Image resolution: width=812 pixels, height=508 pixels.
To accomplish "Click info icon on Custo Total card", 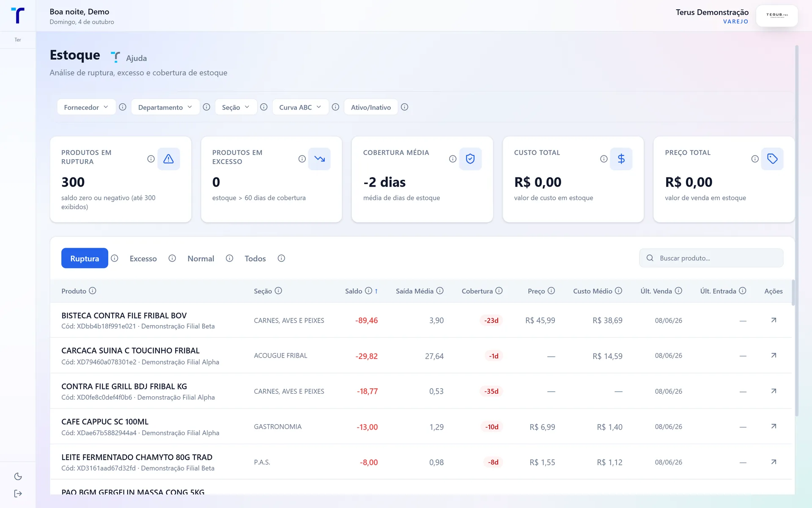I will tap(604, 159).
